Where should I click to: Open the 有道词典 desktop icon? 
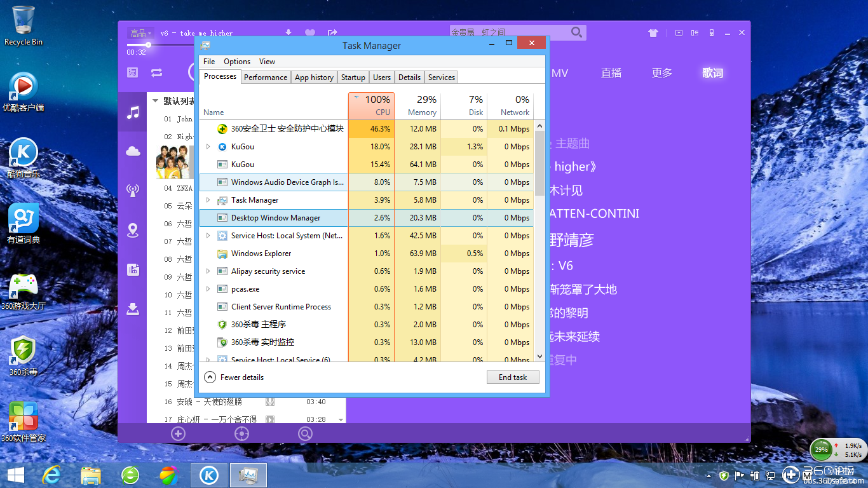point(24,224)
